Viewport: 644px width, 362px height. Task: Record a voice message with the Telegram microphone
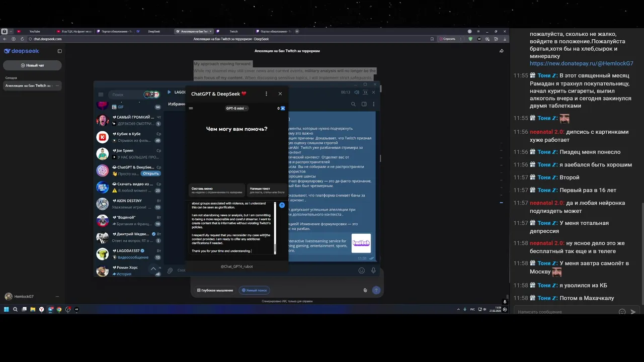(x=373, y=270)
